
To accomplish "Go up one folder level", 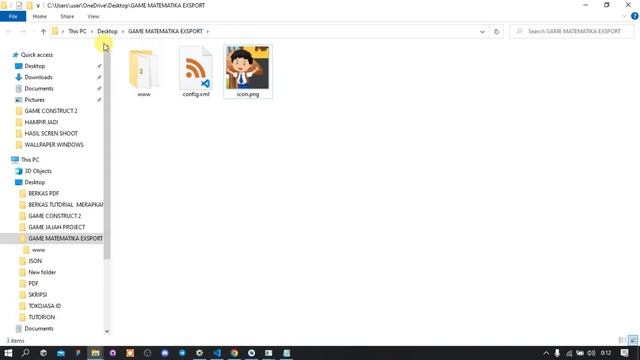I will 43,31.
